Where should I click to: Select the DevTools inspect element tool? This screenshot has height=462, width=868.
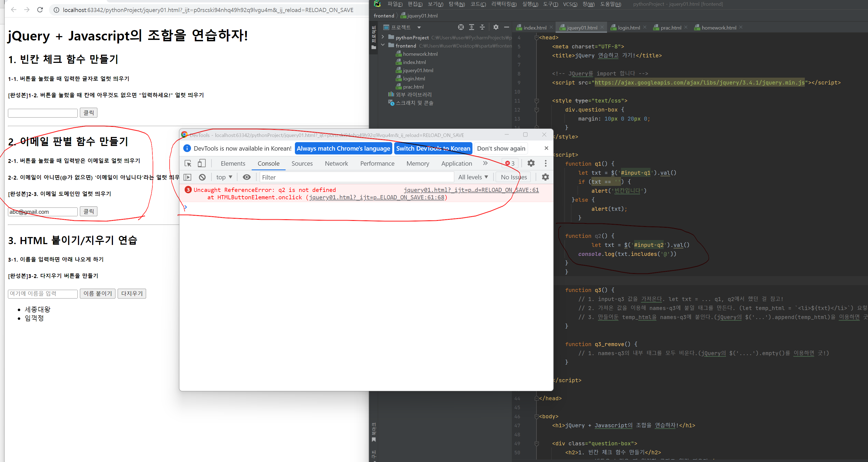[188, 163]
